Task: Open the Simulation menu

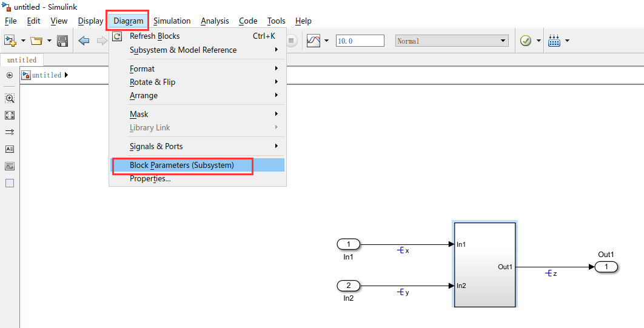Action: [x=172, y=21]
